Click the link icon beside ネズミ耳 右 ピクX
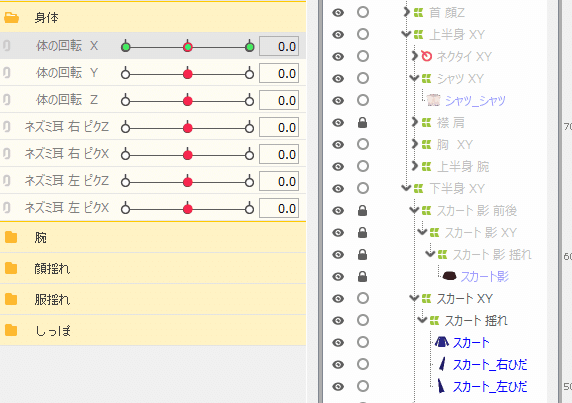This screenshot has width=572, height=403. coord(7,154)
